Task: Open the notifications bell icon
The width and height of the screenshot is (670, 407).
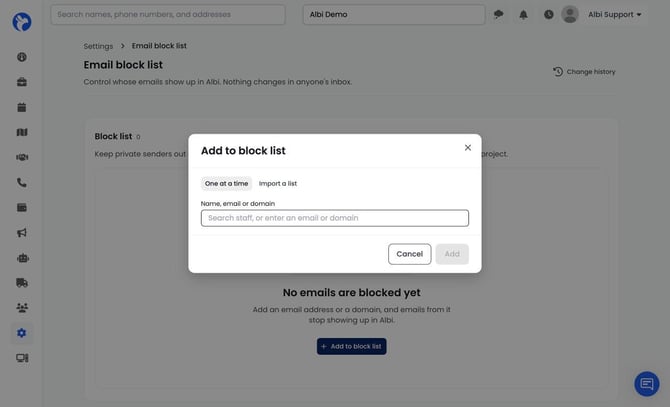Action: tap(523, 15)
